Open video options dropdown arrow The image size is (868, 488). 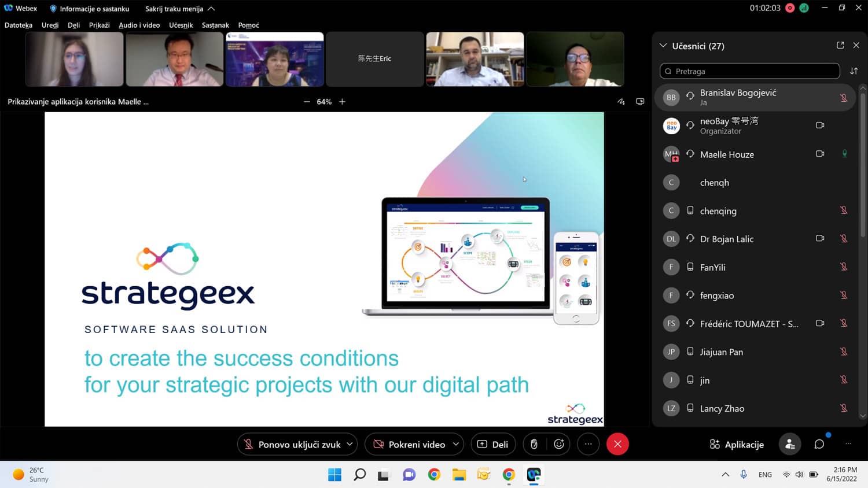[x=456, y=444]
